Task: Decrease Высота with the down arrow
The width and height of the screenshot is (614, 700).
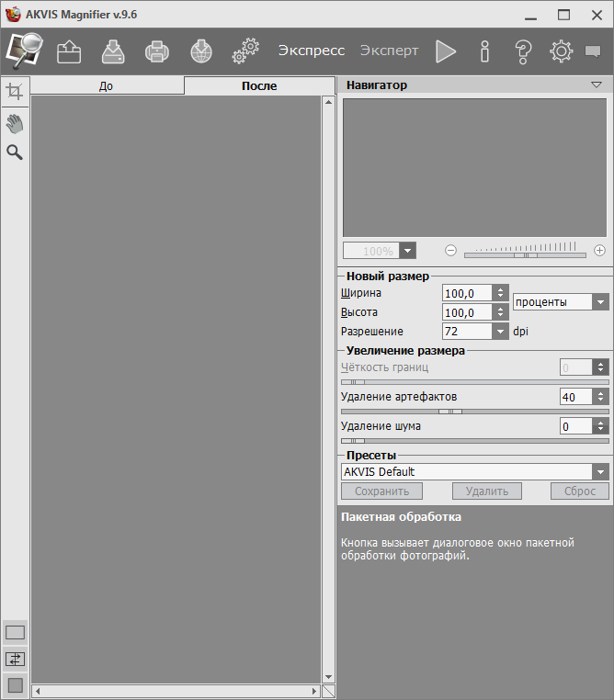Action: 500,317
